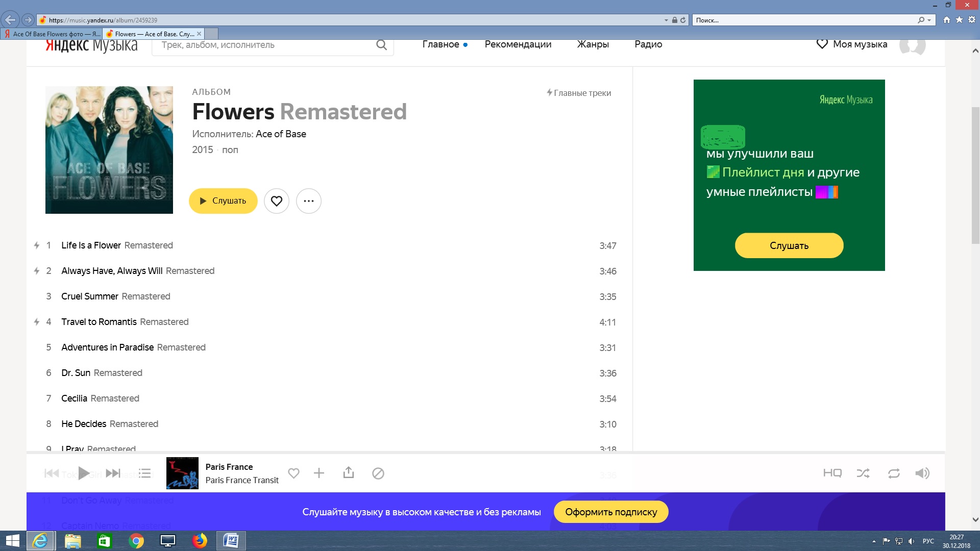980x551 pixels.
Task: Add current track to playlist with plus icon
Action: click(x=319, y=473)
